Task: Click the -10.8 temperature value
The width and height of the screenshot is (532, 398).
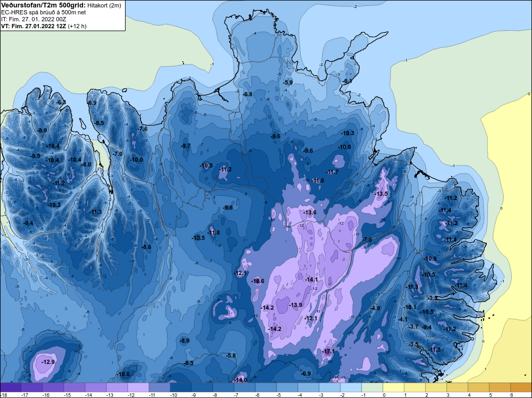Action: coord(345,147)
